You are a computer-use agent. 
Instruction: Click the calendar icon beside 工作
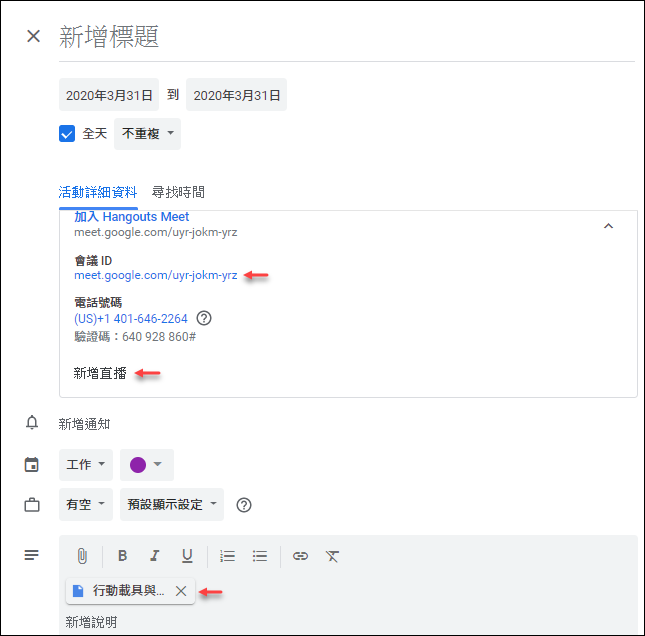32,464
